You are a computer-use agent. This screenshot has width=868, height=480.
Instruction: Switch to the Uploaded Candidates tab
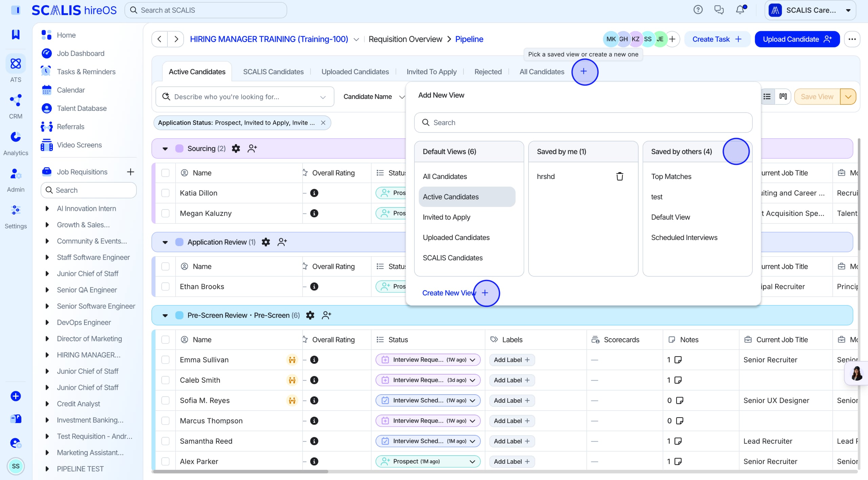(x=355, y=72)
